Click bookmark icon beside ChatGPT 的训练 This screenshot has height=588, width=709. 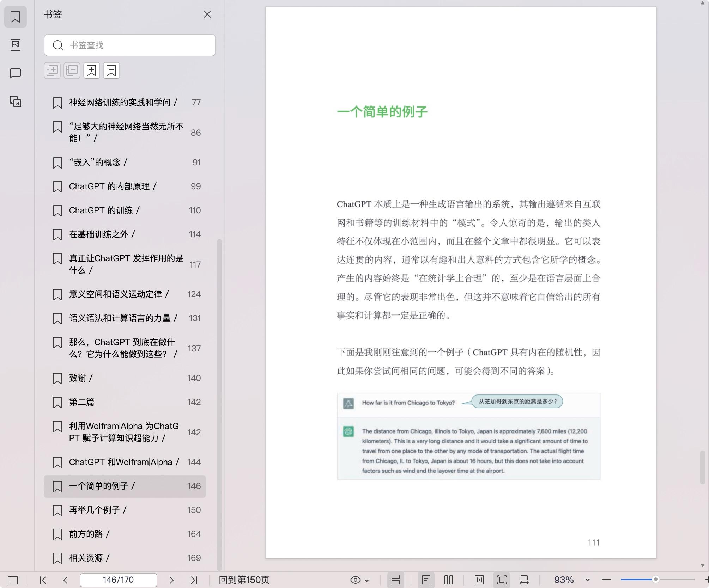tap(57, 211)
